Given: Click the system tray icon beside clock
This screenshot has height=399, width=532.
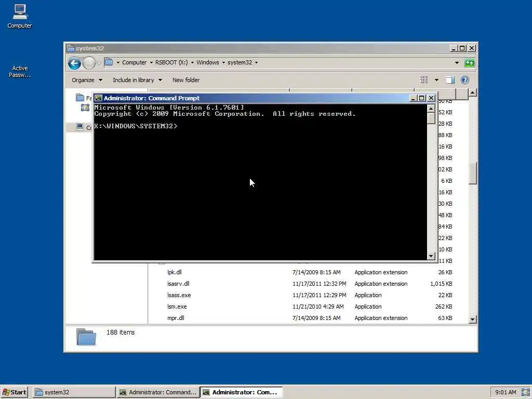Looking at the screenshot, I should click(525, 392).
